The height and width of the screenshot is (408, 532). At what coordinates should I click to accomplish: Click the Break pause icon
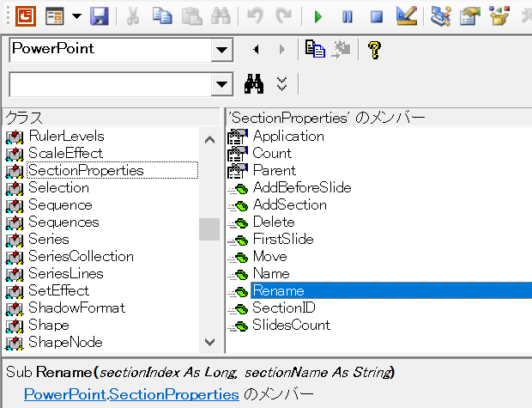tap(348, 16)
